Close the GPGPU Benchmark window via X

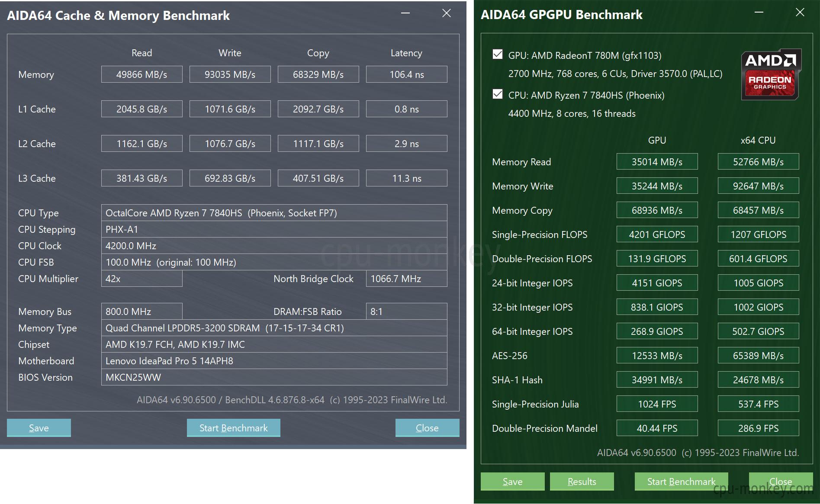pyautogui.click(x=800, y=13)
